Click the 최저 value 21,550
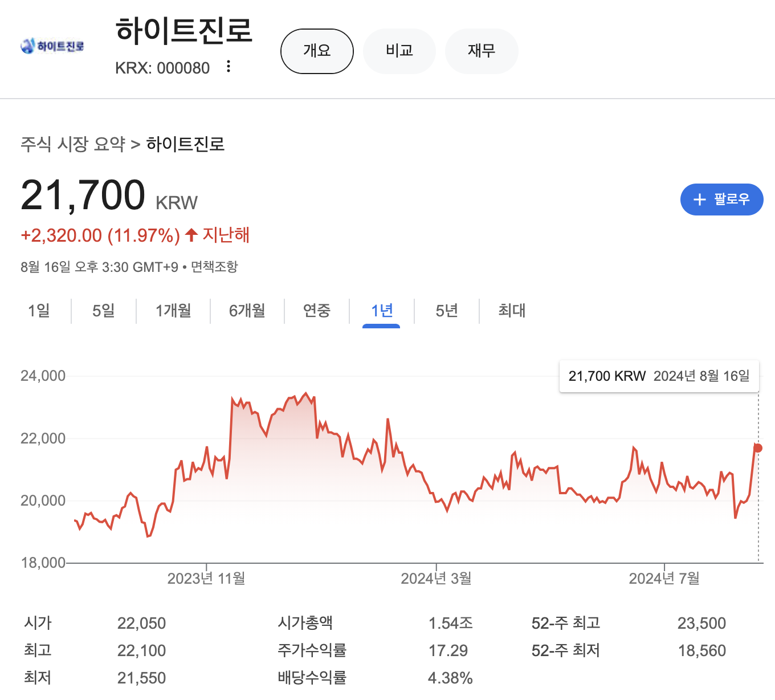 pos(141,678)
